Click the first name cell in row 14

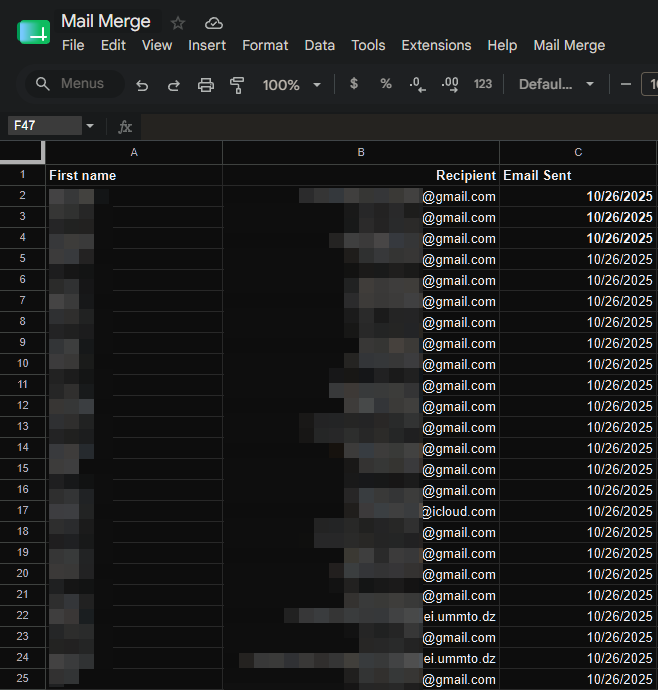point(134,448)
